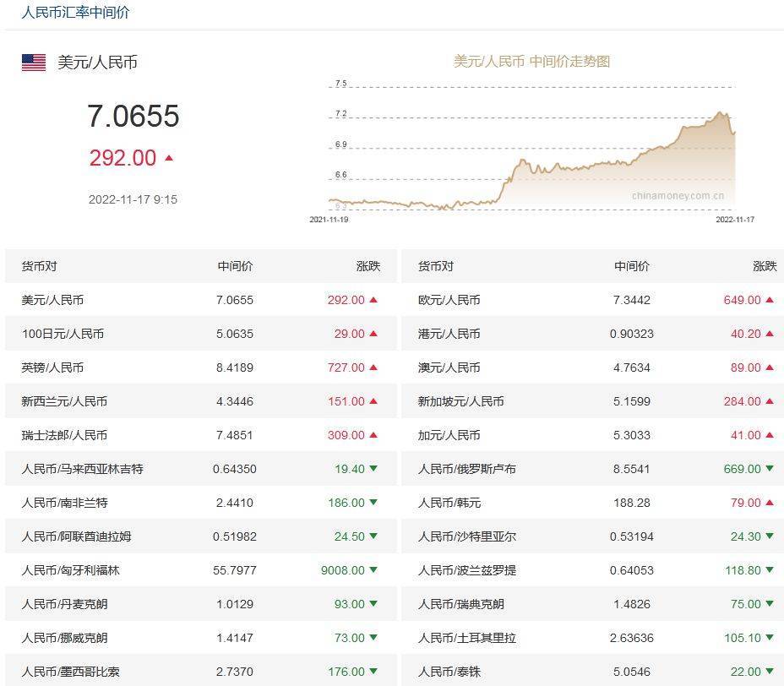Click up arrow in 加元/人民币 row
Screen dimensions: 784x686
point(770,435)
